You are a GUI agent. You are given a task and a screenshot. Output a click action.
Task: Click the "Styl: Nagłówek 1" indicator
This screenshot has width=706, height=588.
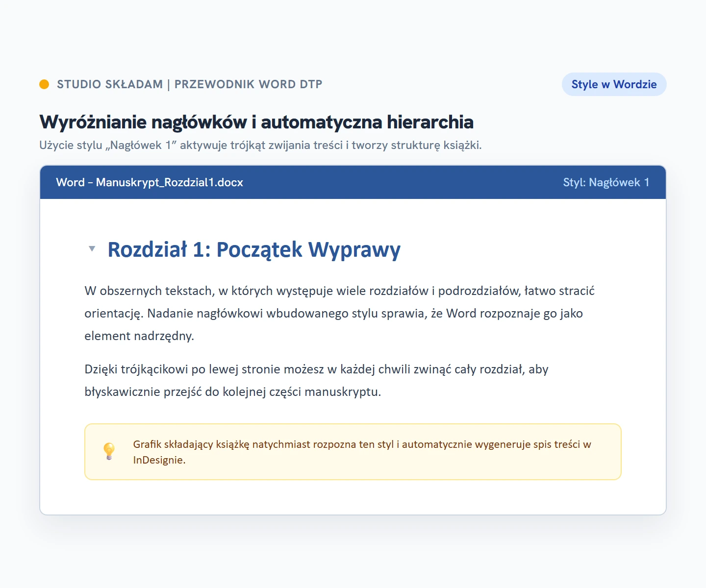(606, 182)
